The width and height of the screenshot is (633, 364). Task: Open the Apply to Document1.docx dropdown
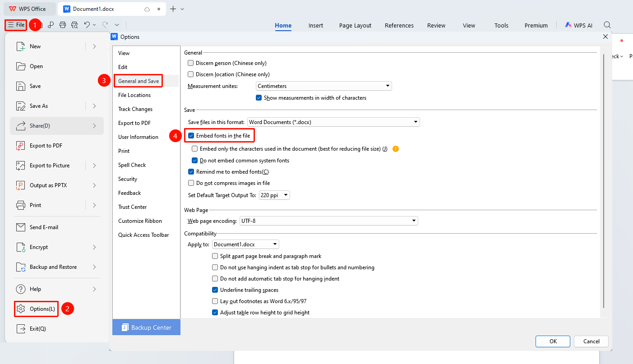(x=245, y=244)
